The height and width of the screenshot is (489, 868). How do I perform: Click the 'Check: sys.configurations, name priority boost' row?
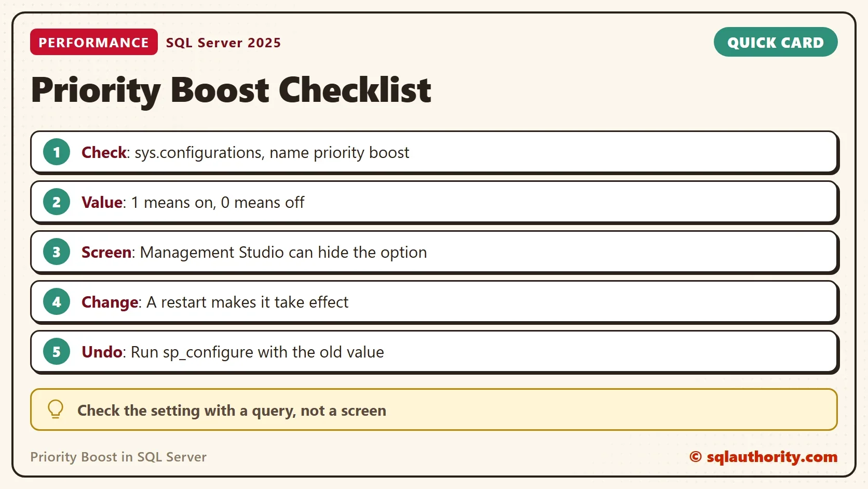click(434, 152)
